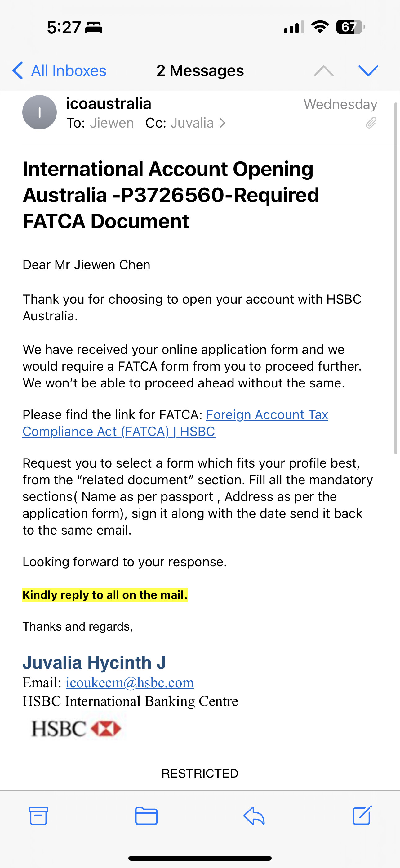Tap the battery indicator in status bar
This screenshot has width=400, height=868.
pos(350,27)
